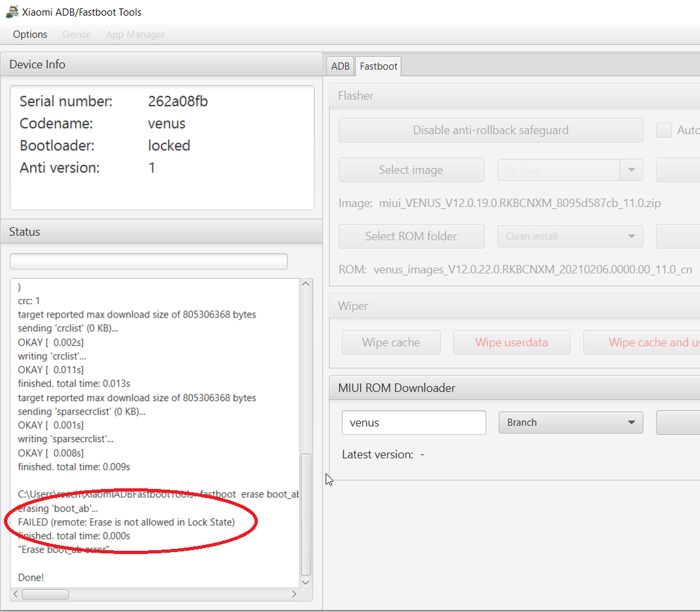Click scroll right arrow of the log
Viewport: 700px width, 612px height.
294,594
